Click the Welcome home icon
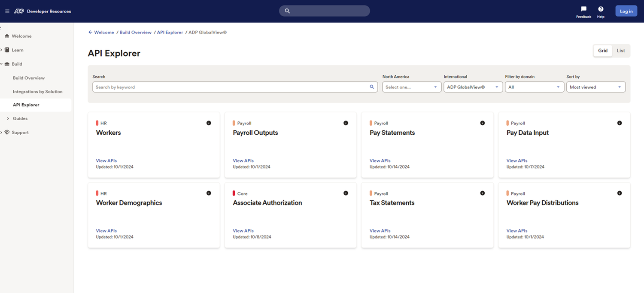The width and height of the screenshot is (644, 293). pyautogui.click(x=7, y=36)
